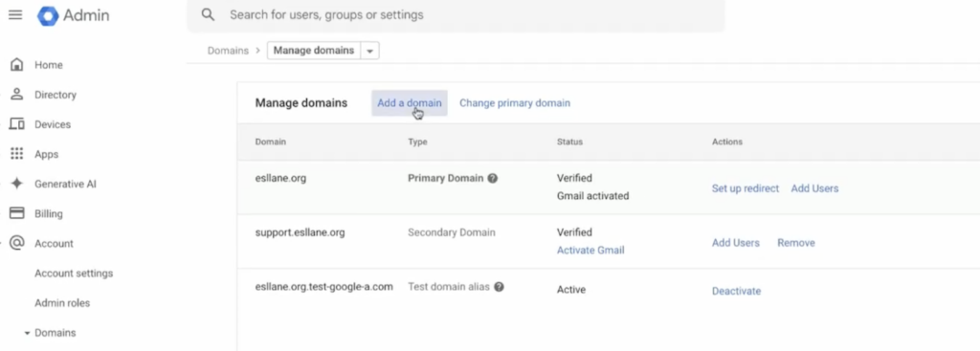Click the Type column header

point(417,142)
